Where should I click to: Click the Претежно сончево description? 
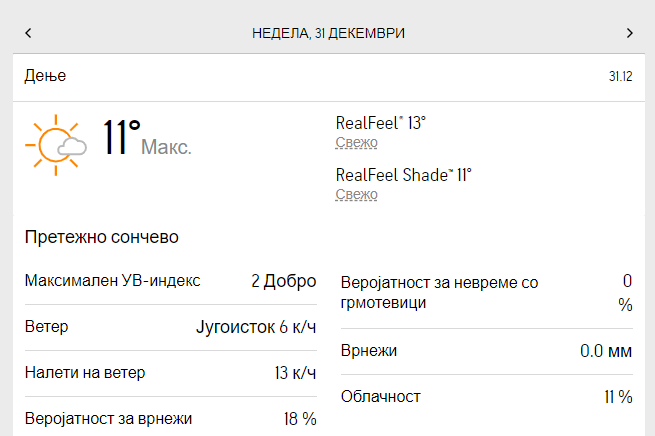[102, 237]
